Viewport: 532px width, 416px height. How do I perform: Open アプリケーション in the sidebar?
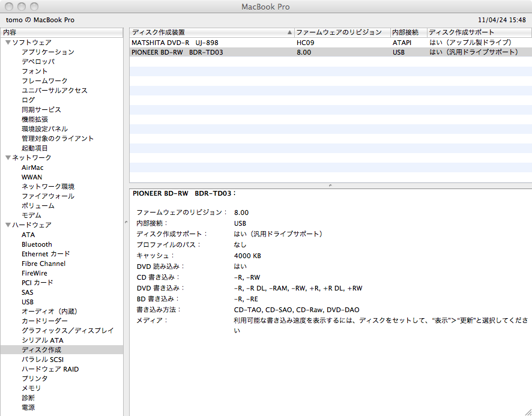click(x=48, y=52)
